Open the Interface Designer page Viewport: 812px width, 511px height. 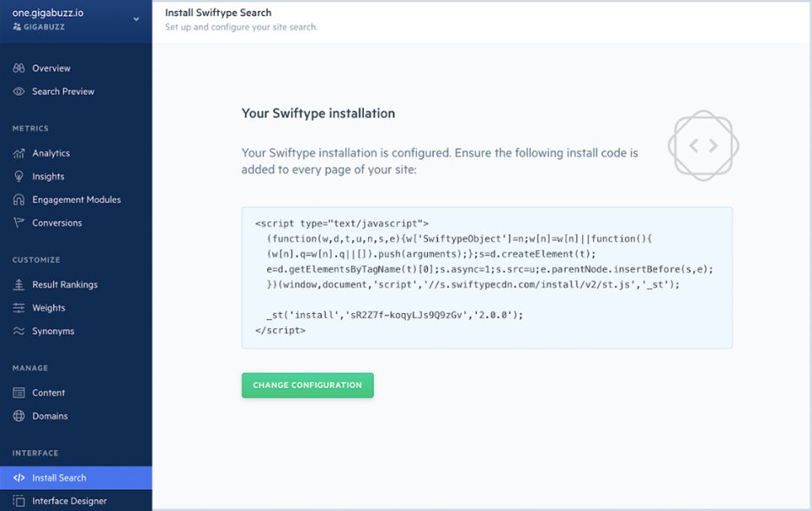coord(69,501)
